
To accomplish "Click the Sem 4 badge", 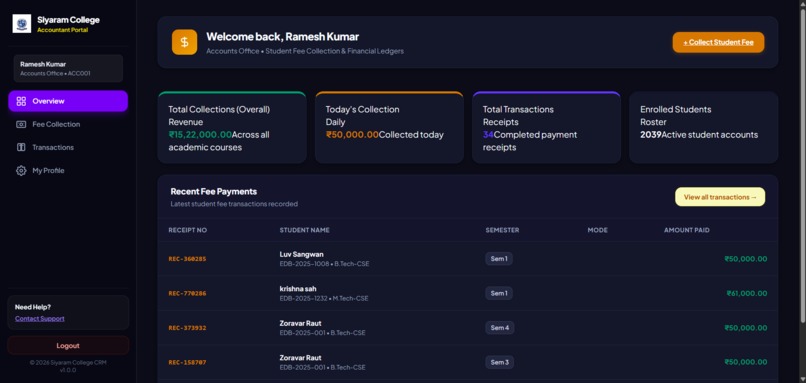I will pos(500,328).
